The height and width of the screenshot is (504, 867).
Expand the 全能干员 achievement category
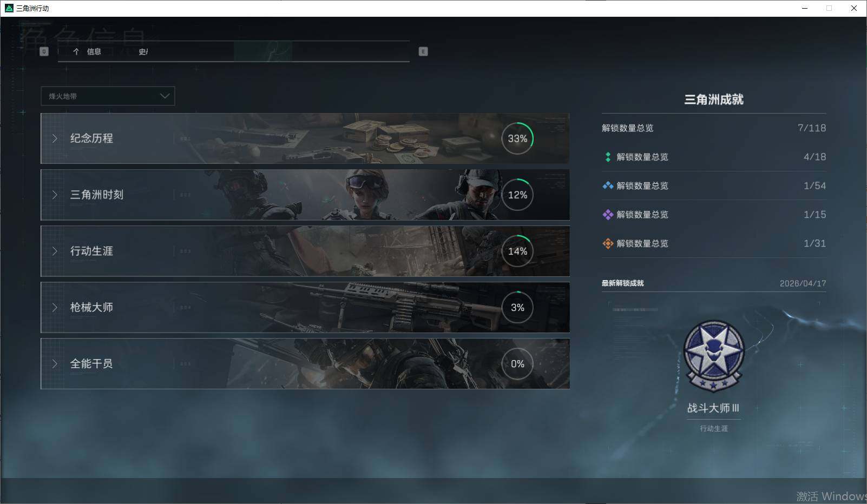pos(305,363)
